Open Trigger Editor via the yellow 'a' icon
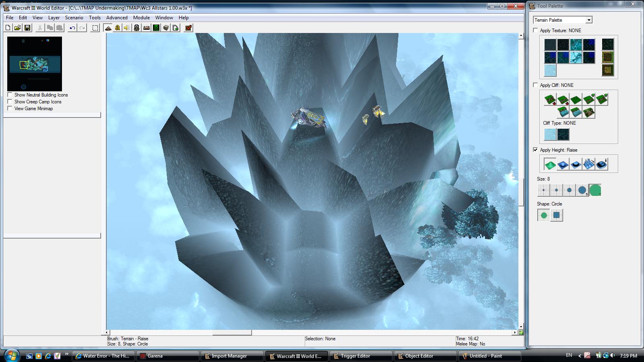The image size is (644, 362). coord(117,28)
